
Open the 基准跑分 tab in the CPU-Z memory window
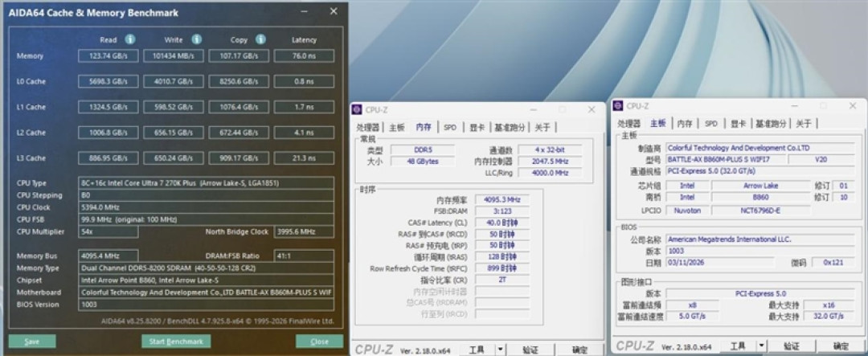[510, 127]
